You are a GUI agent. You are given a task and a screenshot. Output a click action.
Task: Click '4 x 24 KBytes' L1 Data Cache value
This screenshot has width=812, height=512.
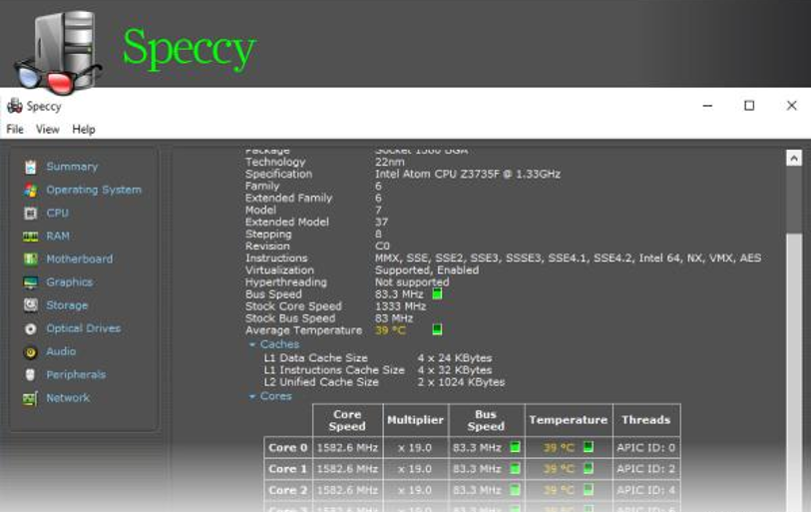point(455,358)
